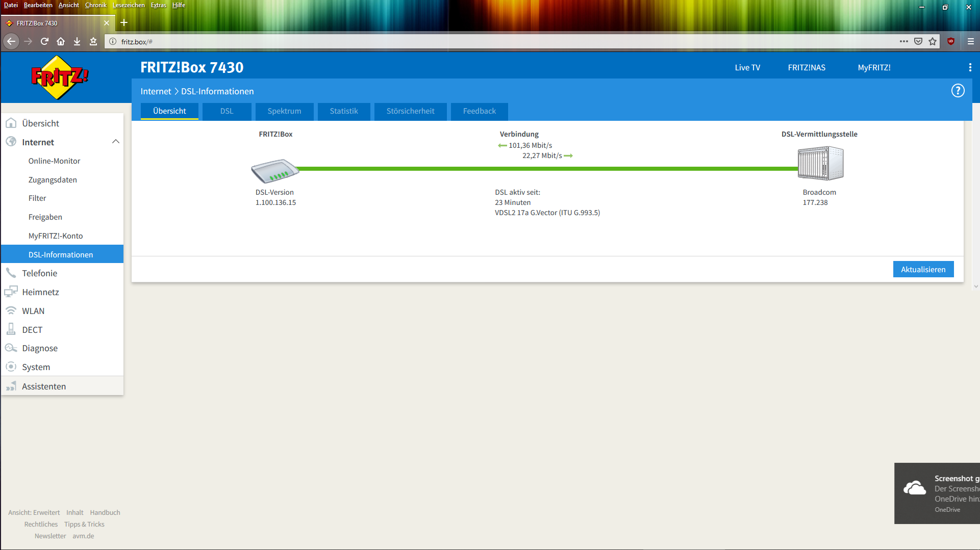Click the WLAN wifi icon
Viewport: 980px width, 550px height.
pyautogui.click(x=11, y=310)
